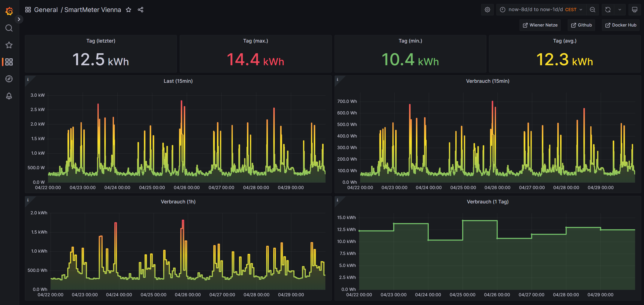Open Starred dashboards in sidebar
This screenshot has height=305, width=644.
point(9,45)
